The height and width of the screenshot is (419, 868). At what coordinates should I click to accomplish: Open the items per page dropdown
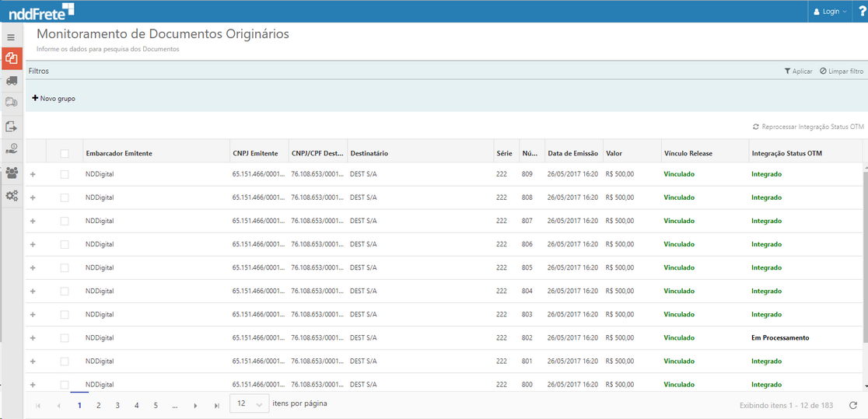tap(250, 404)
